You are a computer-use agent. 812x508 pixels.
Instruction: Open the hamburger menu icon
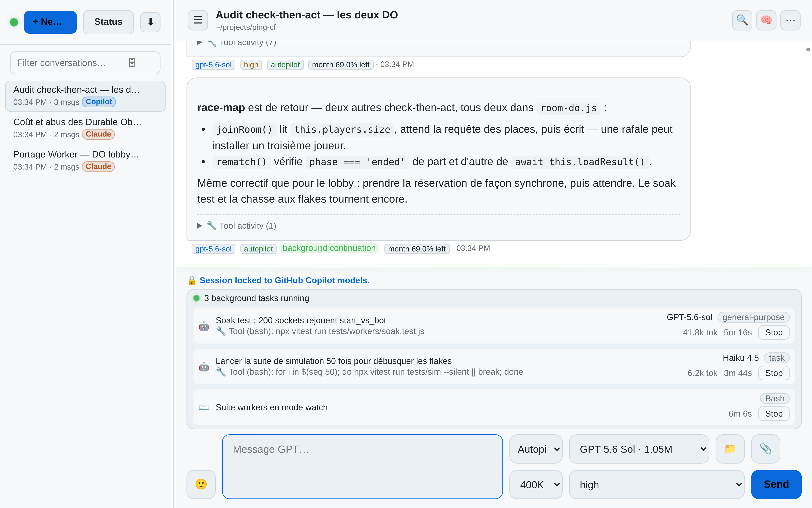pyautogui.click(x=198, y=20)
